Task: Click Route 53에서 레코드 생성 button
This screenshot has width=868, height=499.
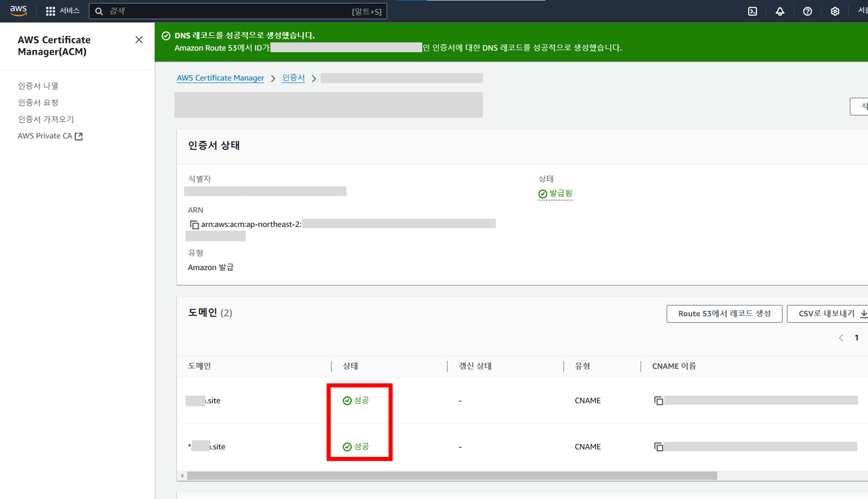Action: coord(724,314)
